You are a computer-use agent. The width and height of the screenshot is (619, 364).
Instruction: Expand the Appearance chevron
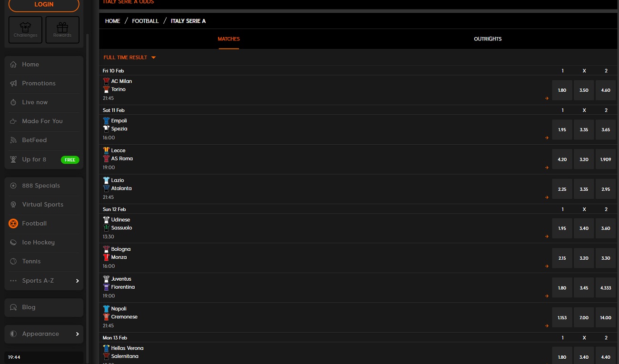(x=77, y=334)
